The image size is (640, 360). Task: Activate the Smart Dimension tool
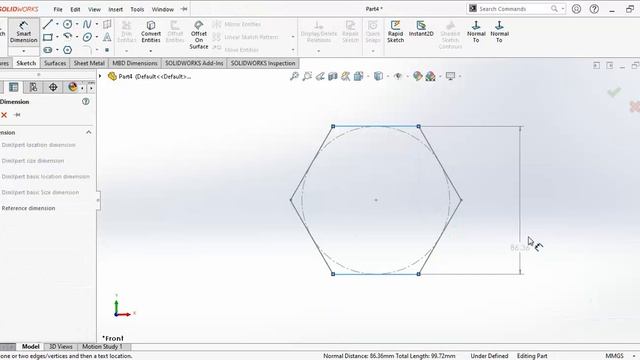[x=23, y=32]
